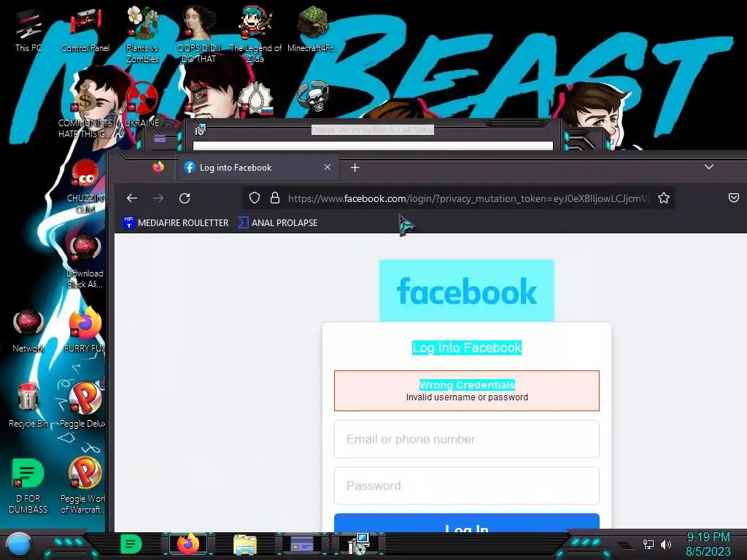Open clock showing 9:19 PM

click(708, 544)
